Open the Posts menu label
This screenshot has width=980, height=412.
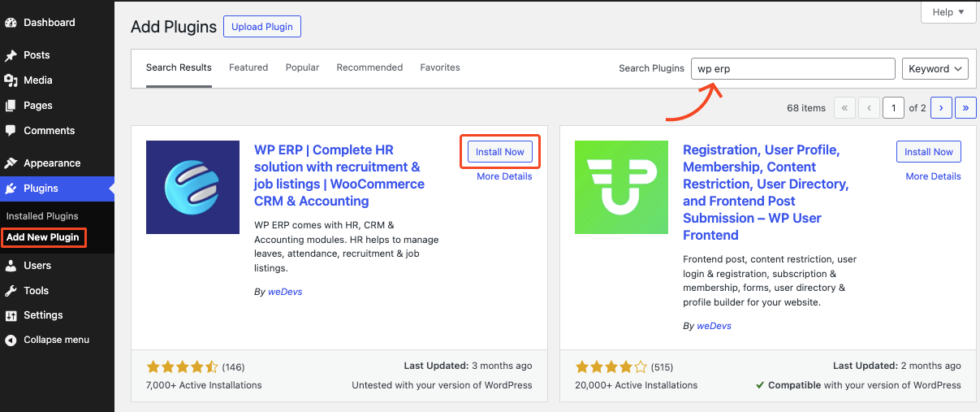click(x=37, y=55)
